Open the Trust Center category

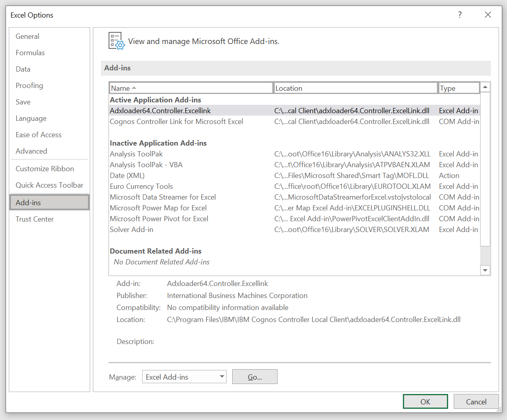coord(49,219)
